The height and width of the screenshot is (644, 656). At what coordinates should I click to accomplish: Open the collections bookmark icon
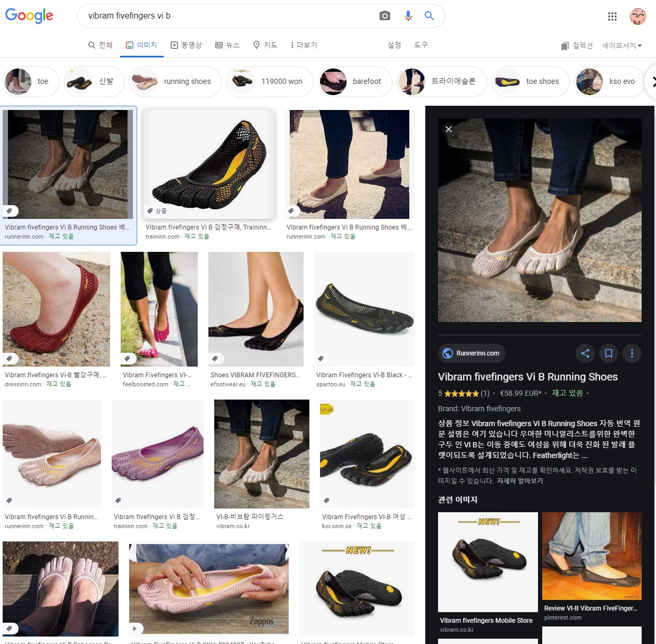click(x=565, y=46)
